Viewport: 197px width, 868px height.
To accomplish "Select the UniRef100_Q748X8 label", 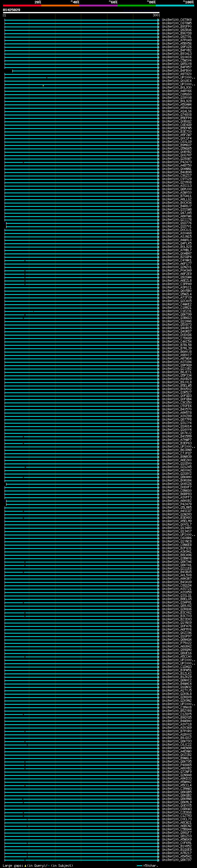I will pos(177,115).
